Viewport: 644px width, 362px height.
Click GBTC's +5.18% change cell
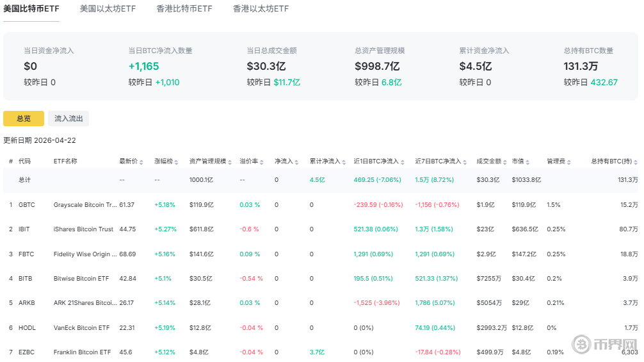[x=165, y=204]
